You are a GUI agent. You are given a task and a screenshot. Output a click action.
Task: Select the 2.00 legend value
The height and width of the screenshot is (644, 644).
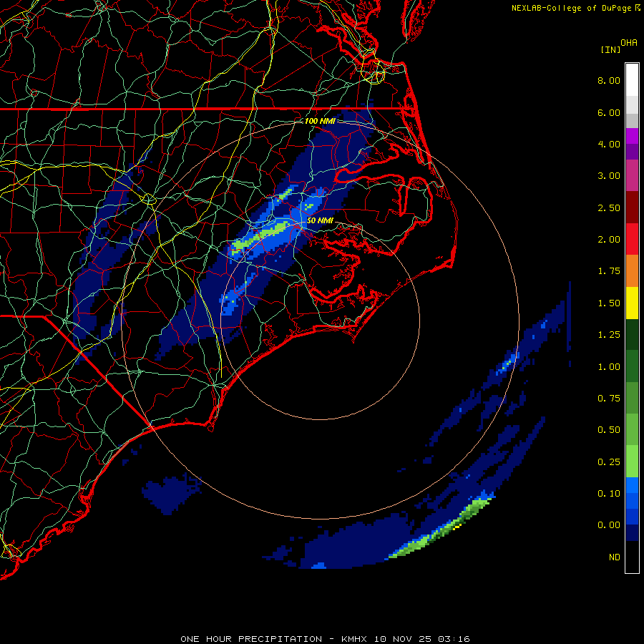click(x=609, y=240)
